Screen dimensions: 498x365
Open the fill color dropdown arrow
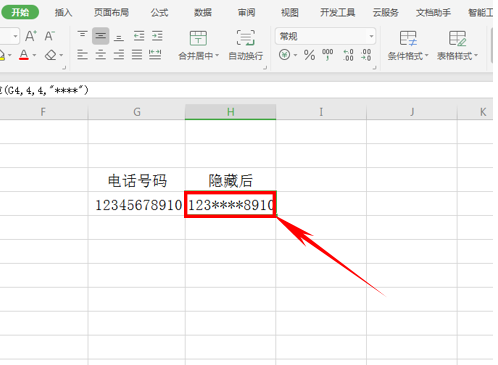10,55
